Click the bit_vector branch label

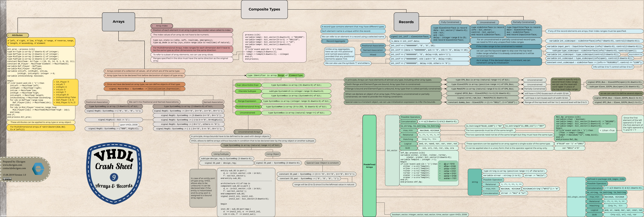tap(392, 150)
